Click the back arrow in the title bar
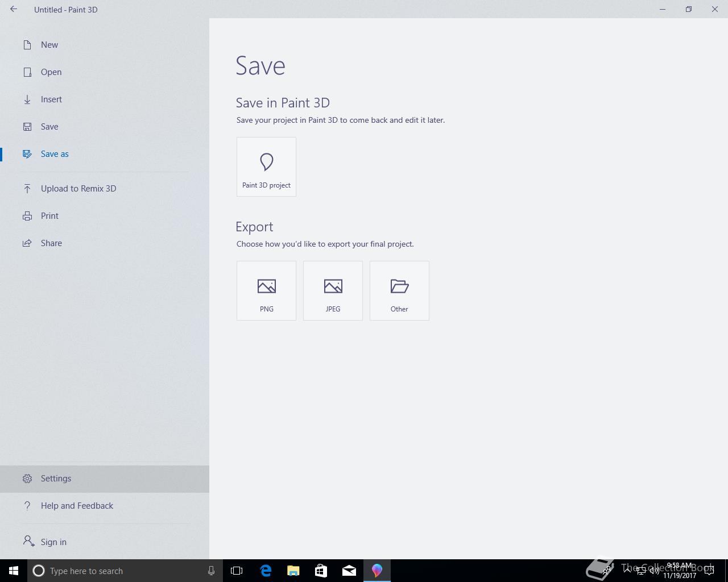 [14, 9]
